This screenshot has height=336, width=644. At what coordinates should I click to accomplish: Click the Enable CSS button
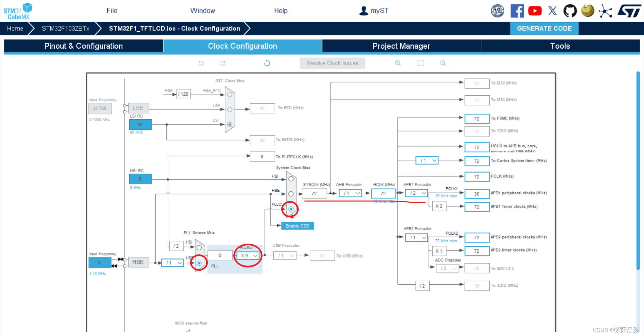click(297, 226)
